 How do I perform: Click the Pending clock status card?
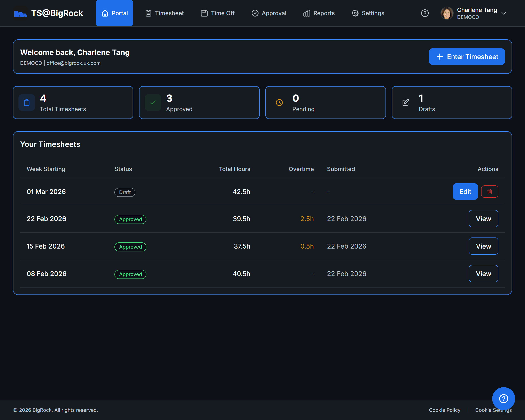[325, 103]
